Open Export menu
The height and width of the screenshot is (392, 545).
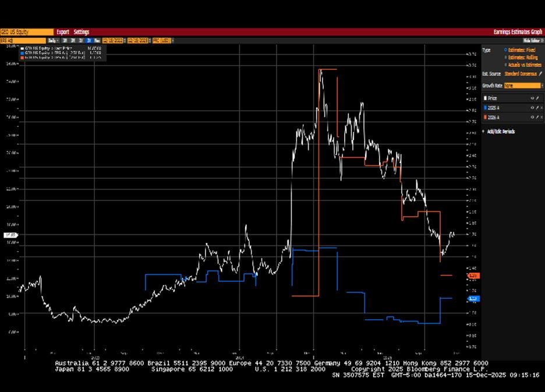(63, 32)
